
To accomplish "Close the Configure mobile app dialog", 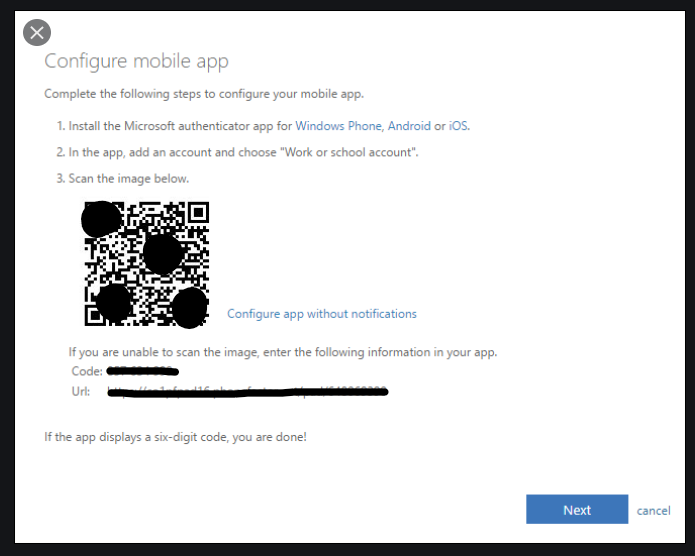I will [x=37, y=32].
